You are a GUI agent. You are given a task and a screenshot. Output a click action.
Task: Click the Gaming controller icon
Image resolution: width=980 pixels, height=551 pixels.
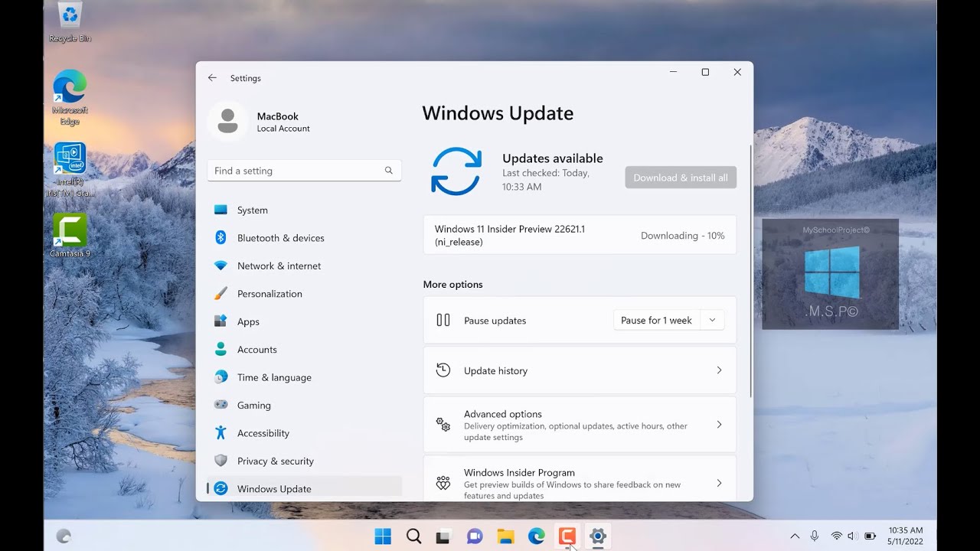point(220,405)
